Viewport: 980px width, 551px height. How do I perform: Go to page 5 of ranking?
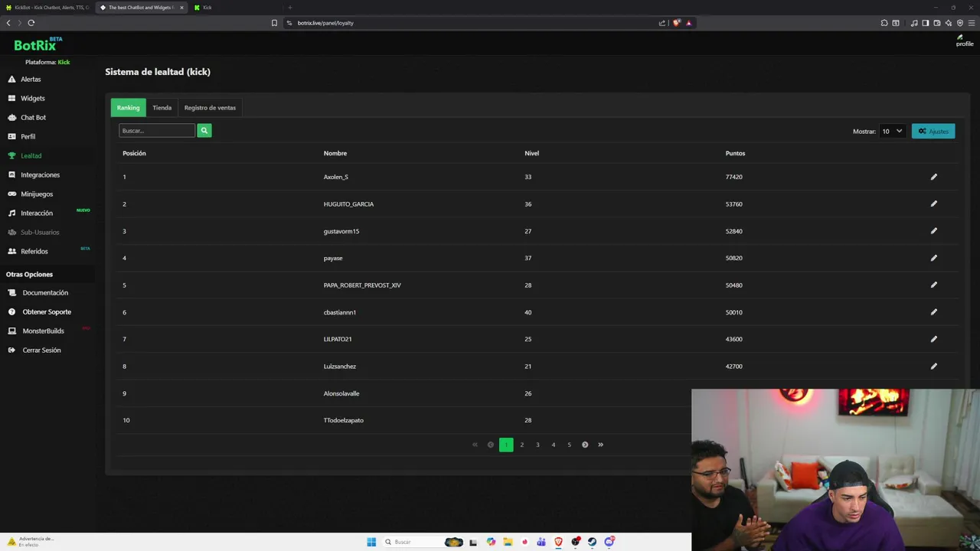click(x=569, y=445)
